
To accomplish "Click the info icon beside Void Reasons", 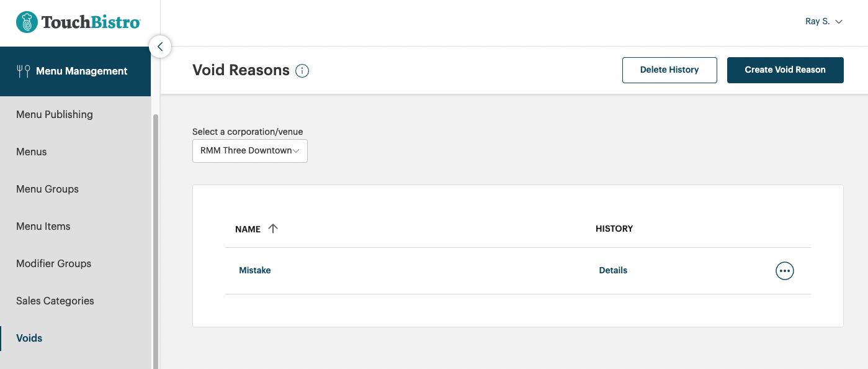I will pyautogui.click(x=302, y=70).
